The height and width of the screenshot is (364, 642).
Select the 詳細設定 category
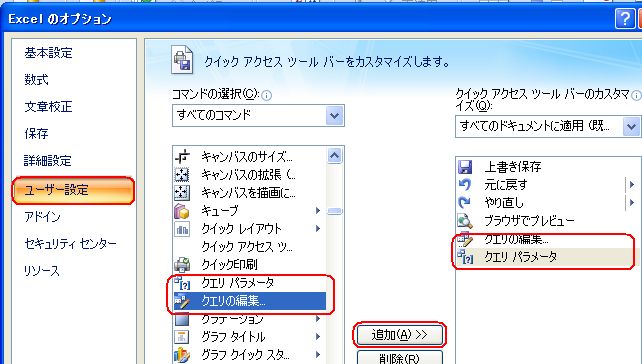[48, 161]
